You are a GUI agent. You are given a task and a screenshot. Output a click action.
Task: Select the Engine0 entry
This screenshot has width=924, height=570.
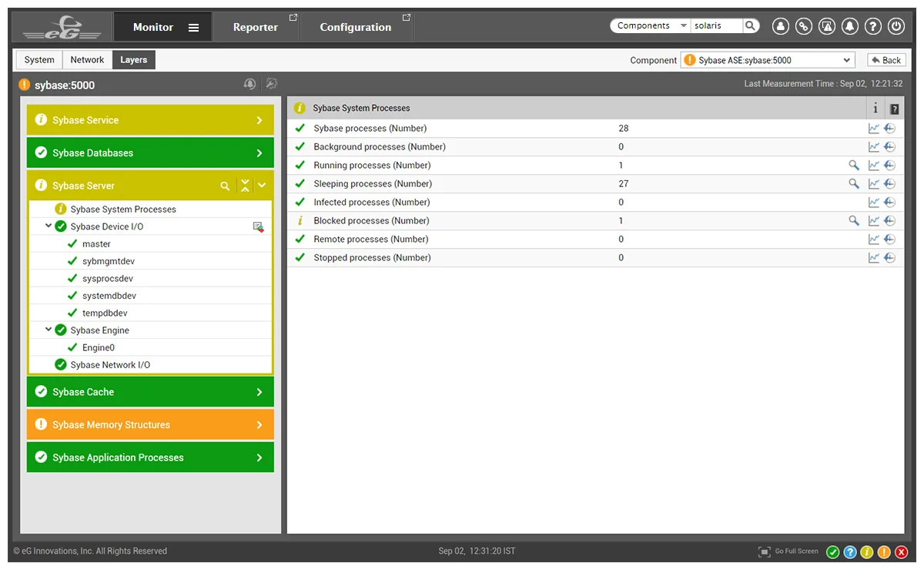click(99, 347)
